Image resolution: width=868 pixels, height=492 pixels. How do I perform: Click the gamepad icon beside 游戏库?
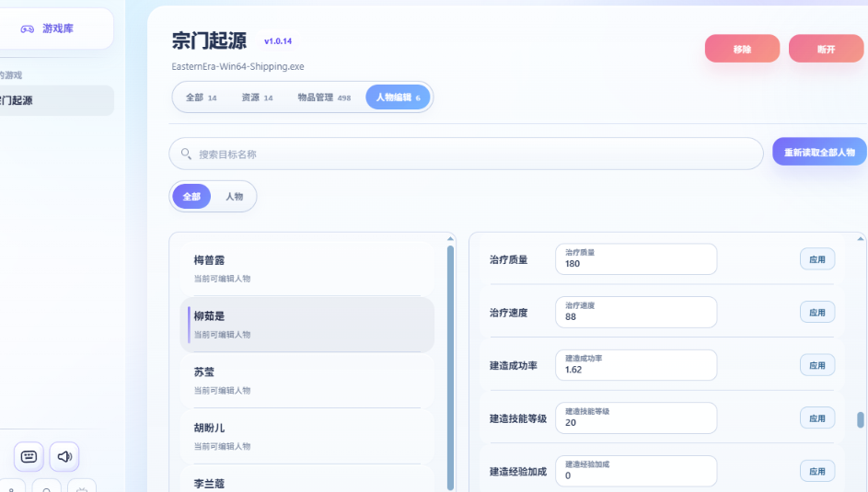point(28,29)
